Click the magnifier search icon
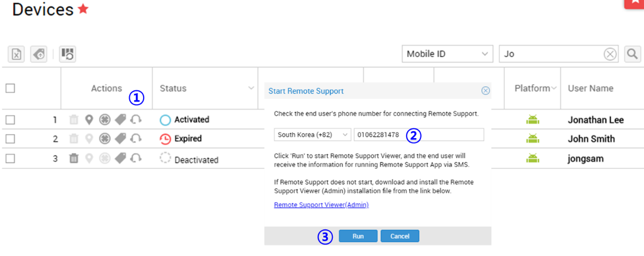The width and height of the screenshot is (644, 256). (x=632, y=54)
